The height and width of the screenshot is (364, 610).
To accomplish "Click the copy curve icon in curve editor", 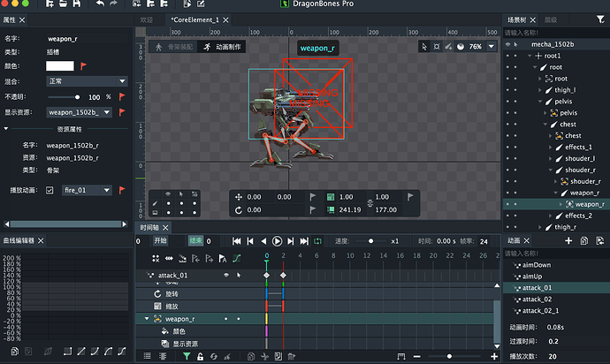I will tap(14, 352).
